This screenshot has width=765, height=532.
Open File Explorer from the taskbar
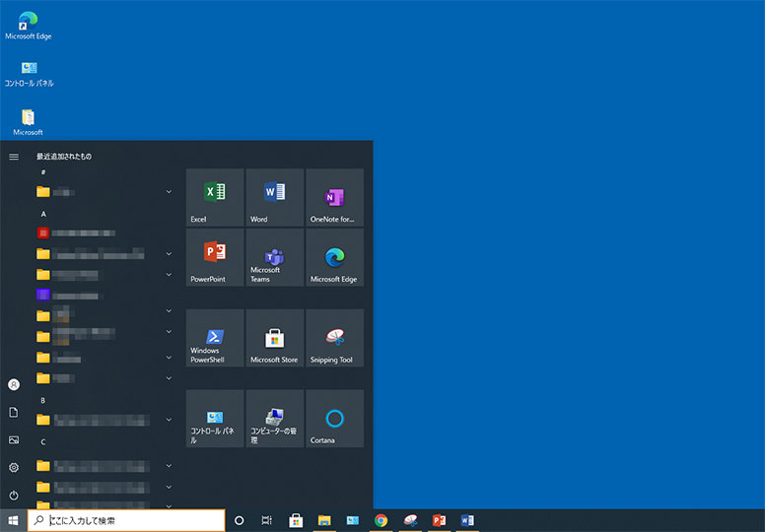[324, 520]
